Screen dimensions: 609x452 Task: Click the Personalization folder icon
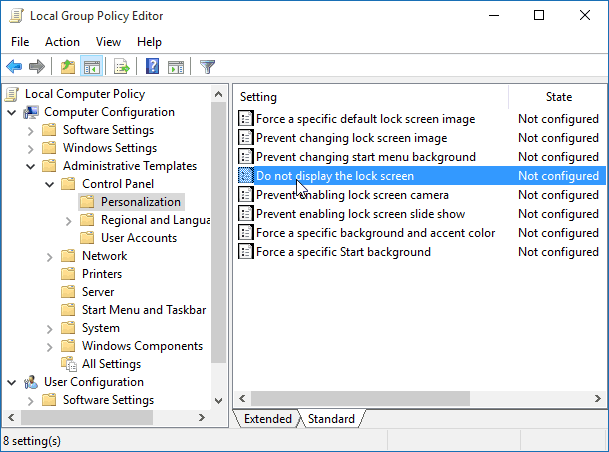87,202
